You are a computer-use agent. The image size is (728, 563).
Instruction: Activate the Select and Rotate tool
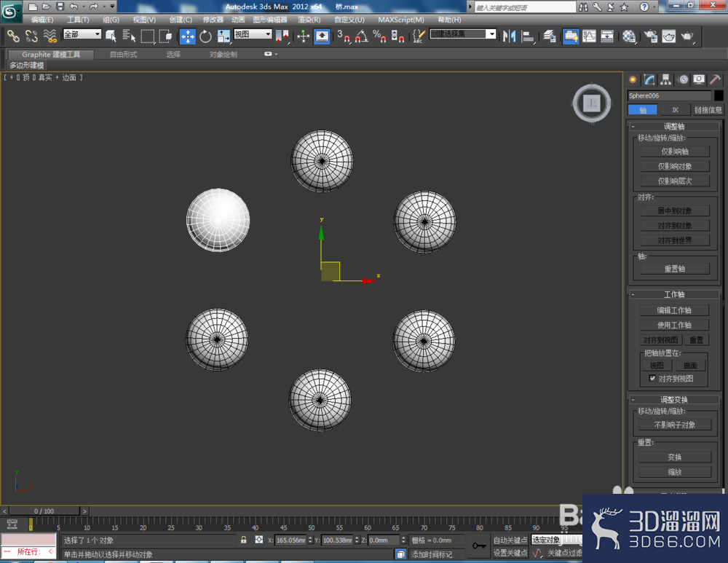(205, 36)
